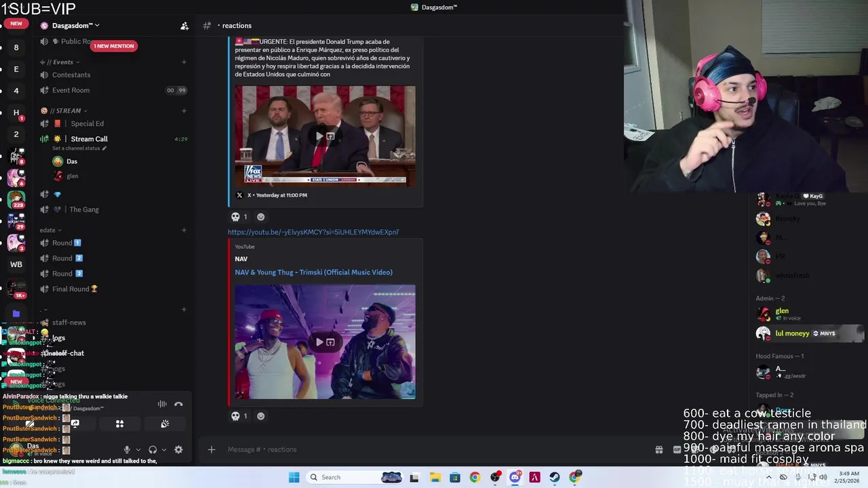Image resolution: width=868 pixels, height=488 pixels.
Task: Open File Explorer from the taskbar
Action: pos(435,477)
